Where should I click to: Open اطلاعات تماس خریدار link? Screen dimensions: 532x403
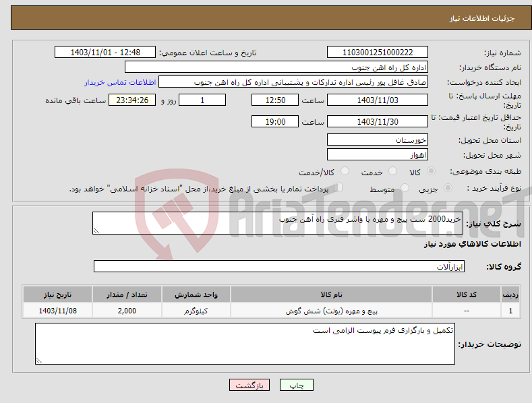point(120,82)
